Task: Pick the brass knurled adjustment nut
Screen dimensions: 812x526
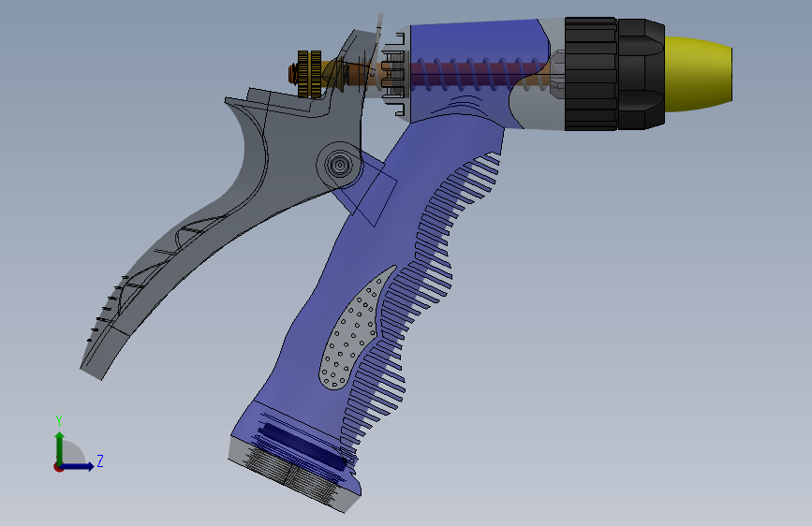Action: 310,74
